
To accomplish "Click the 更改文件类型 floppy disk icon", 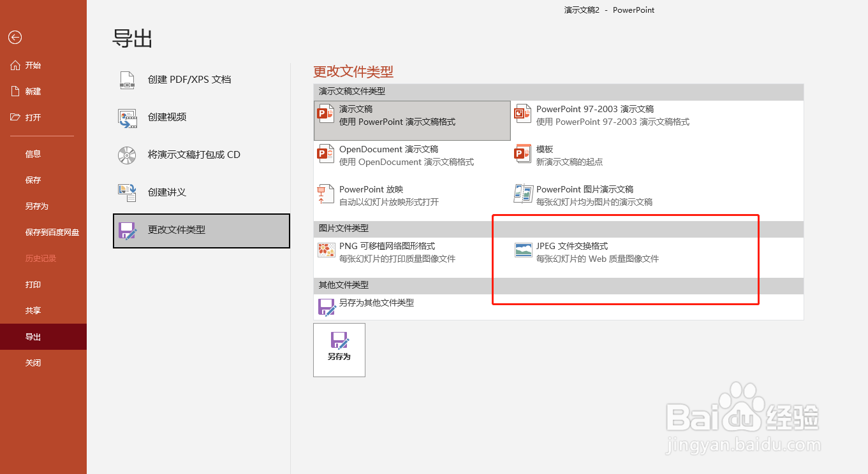I will (128, 231).
